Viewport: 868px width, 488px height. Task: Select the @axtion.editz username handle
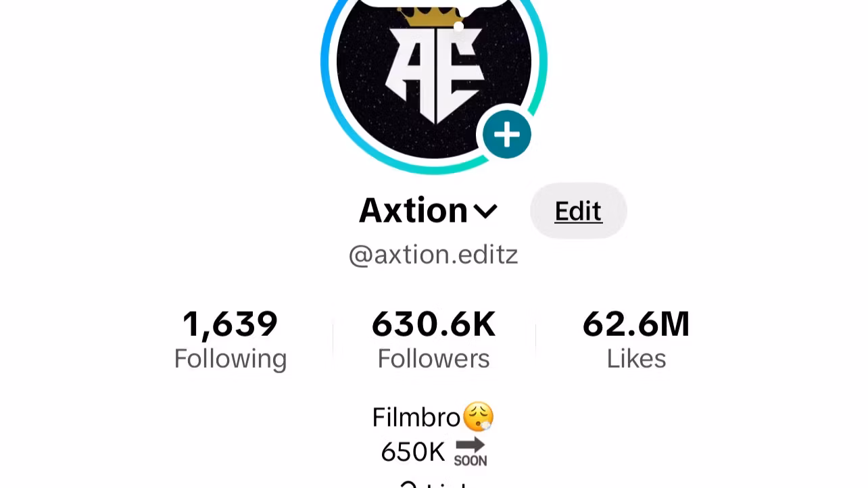coord(433,255)
